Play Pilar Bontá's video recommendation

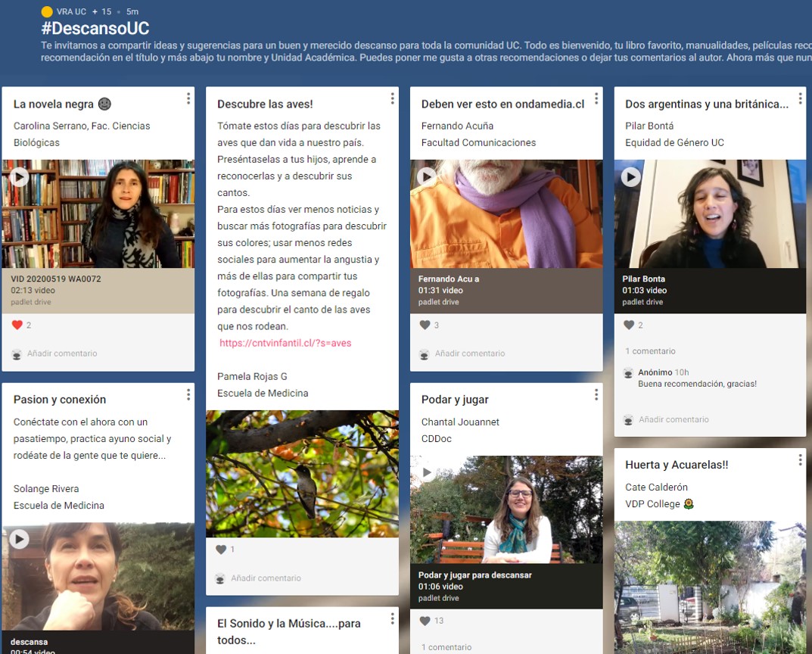tap(631, 177)
